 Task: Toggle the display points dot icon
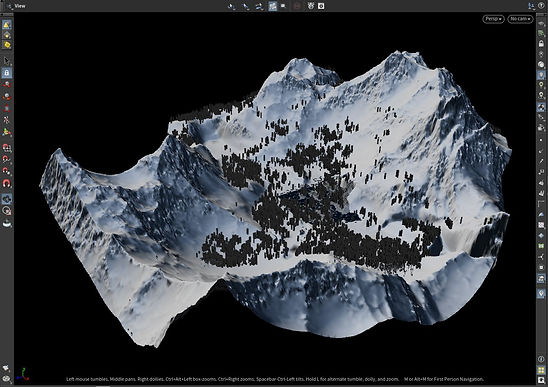[x=541, y=140]
